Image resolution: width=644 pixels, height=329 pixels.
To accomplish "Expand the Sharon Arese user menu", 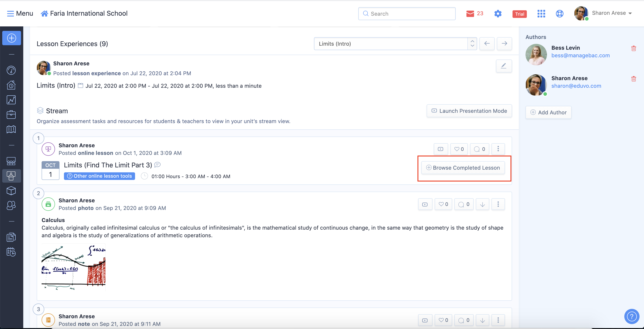I will [612, 13].
